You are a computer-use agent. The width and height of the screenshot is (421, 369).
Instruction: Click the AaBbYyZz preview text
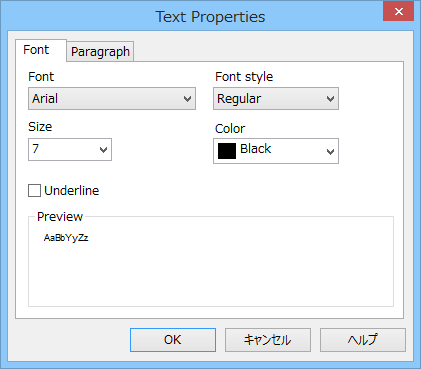click(66, 238)
